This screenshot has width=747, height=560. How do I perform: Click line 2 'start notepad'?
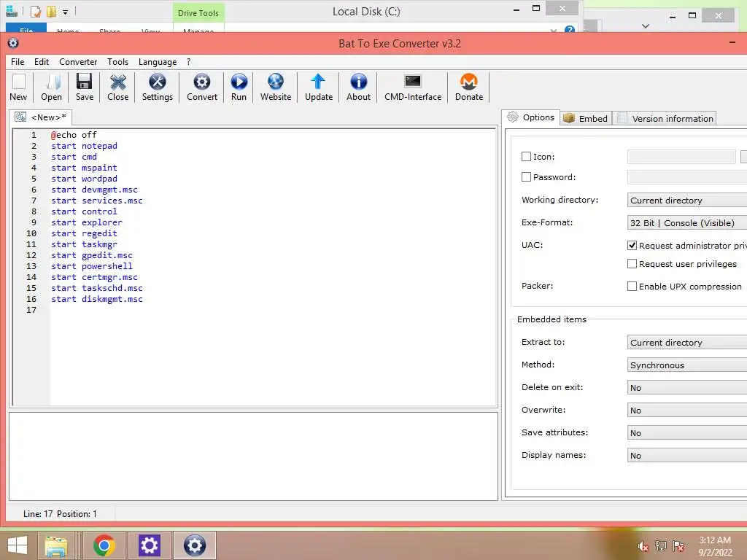85,146
